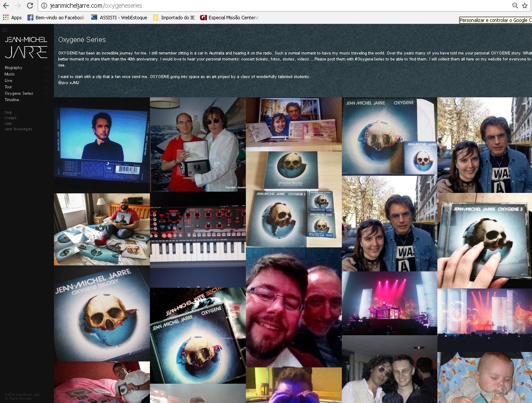The height and width of the screenshot is (403, 532).
Task: Open the Bem-vindo ao Facebook bookmark
Action: [56, 18]
